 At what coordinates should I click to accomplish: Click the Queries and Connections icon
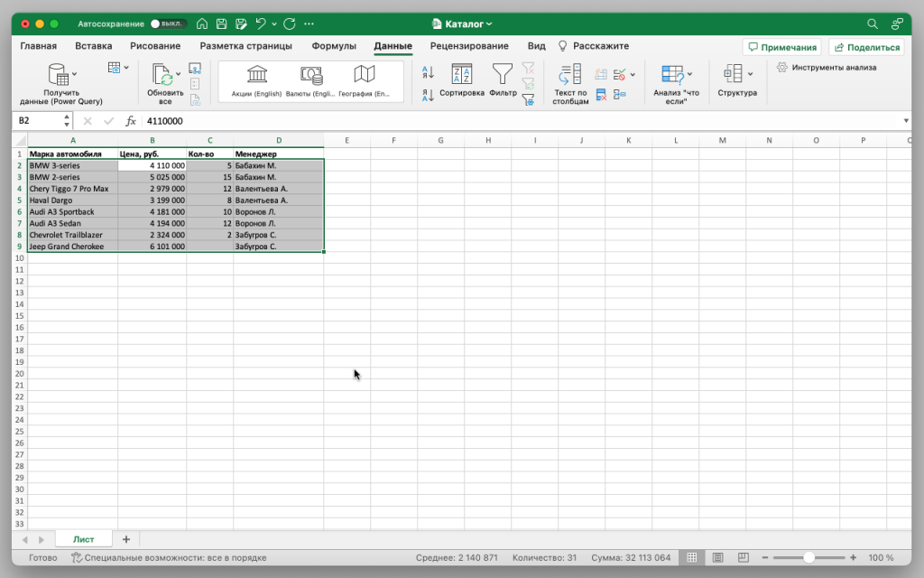195,69
